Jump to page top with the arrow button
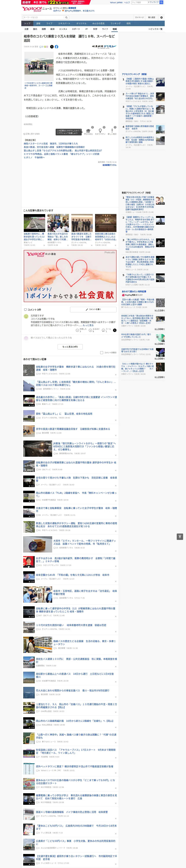Screen dimensions: 186x868 click(x=180, y=536)
